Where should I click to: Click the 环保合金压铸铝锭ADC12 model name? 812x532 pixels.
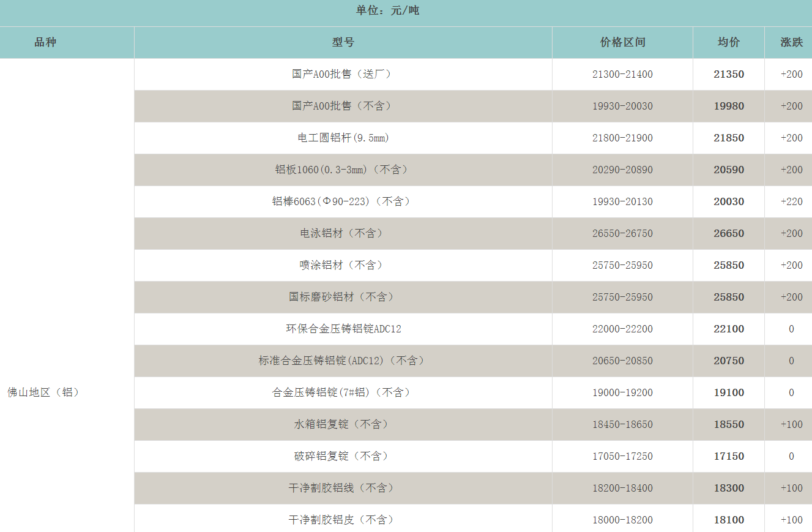[343, 329]
